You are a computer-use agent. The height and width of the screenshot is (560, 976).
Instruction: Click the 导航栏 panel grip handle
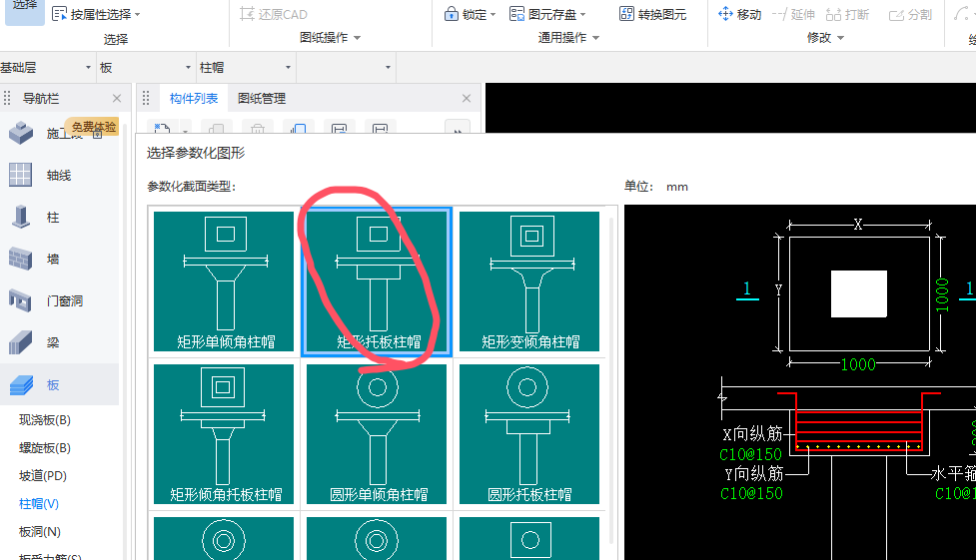point(7,98)
